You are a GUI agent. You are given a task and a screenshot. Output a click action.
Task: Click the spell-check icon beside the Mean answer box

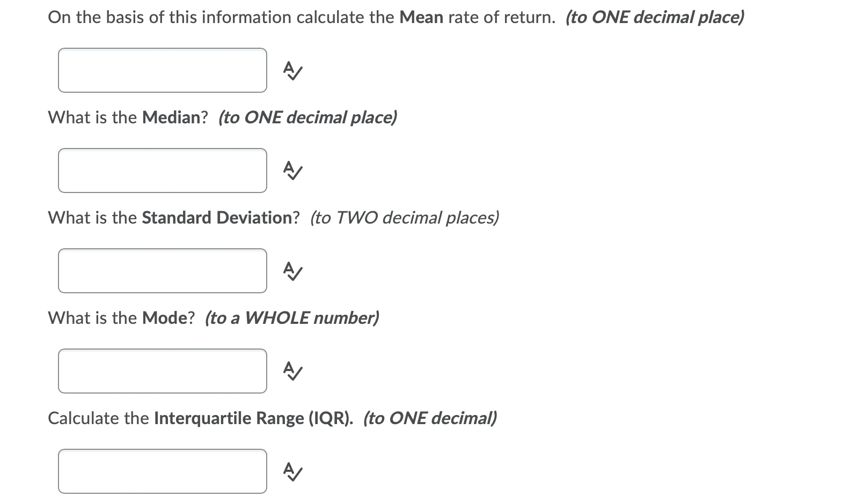tap(292, 70)
